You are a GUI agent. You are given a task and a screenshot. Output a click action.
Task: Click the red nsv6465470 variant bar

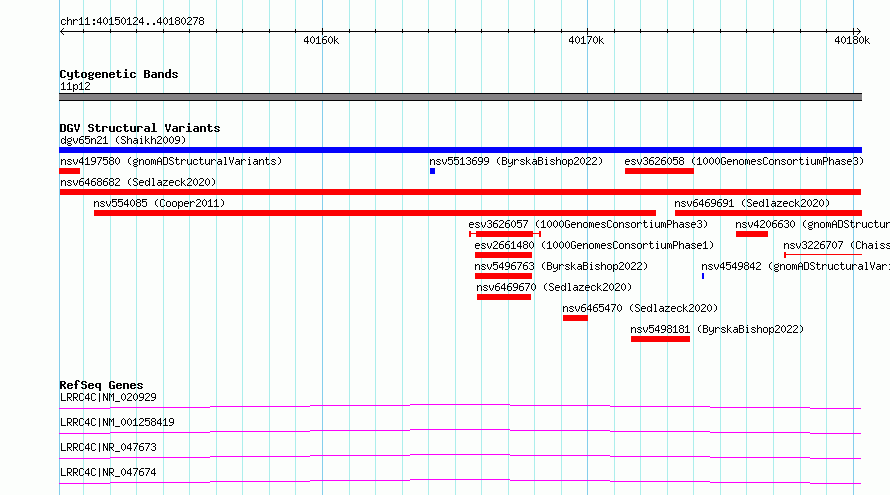coord(575,318)
